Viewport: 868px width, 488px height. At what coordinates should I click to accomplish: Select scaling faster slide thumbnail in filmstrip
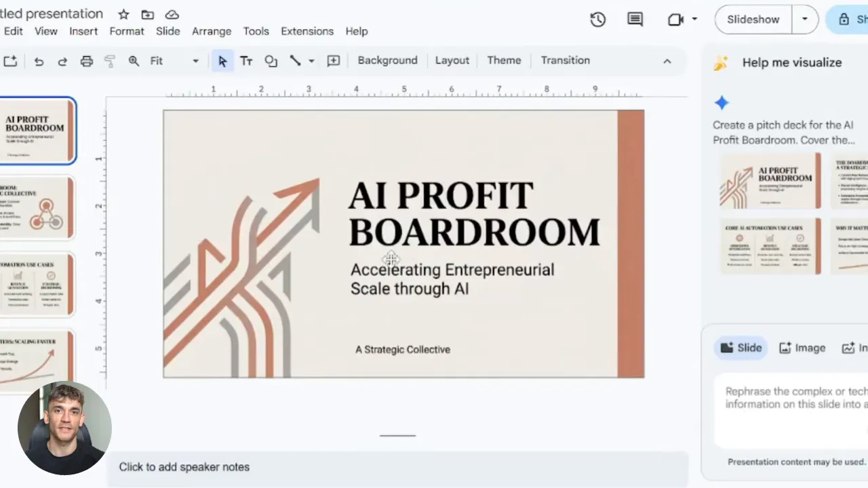click(37, 361)
